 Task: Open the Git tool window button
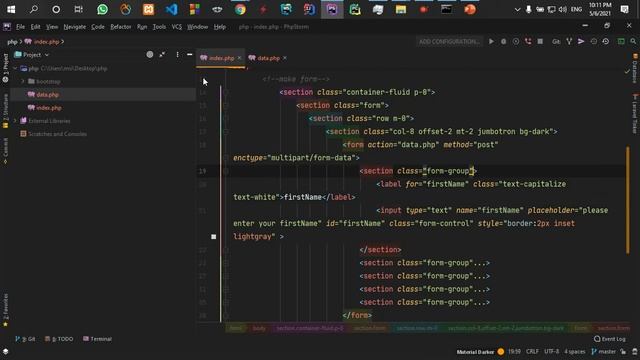tap(25, 339)
